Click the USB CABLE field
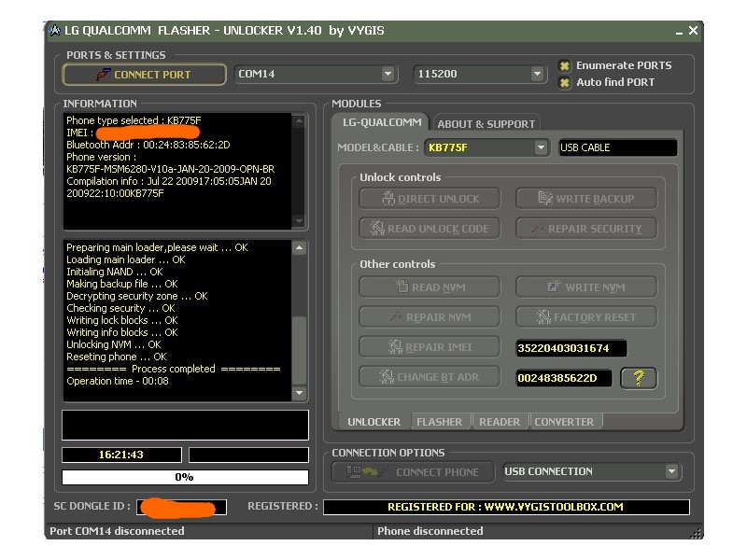The width and height of the screenshot is (747, 560). point(617,147)
